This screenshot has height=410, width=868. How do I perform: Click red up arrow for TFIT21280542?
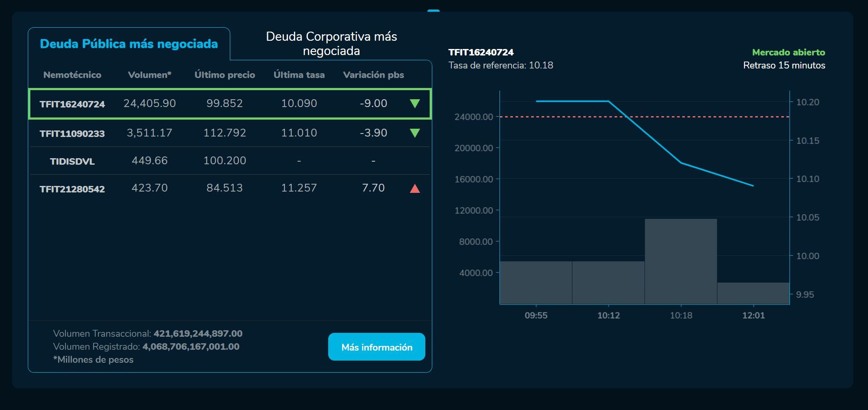414,188
